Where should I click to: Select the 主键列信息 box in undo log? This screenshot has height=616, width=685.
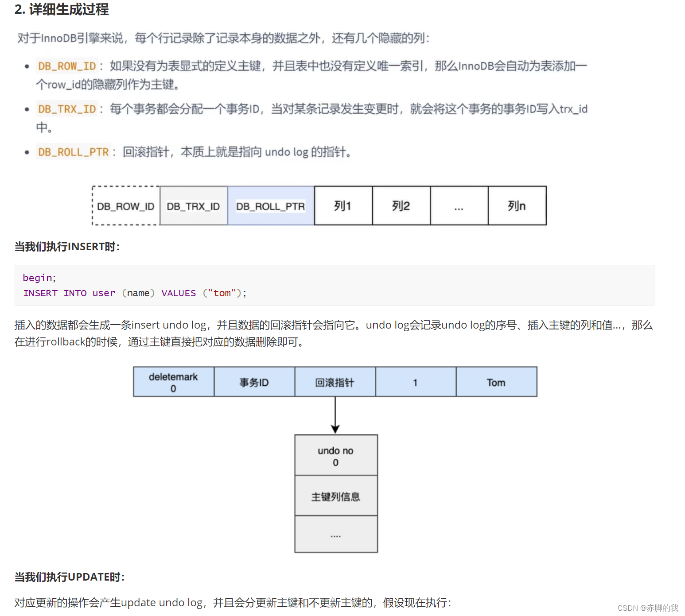[335, 496]
